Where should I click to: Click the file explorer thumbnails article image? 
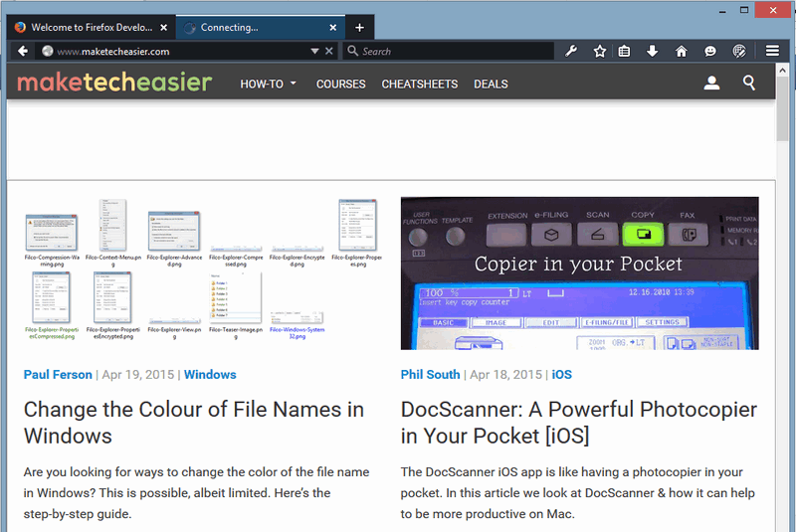tap(203, 272)
